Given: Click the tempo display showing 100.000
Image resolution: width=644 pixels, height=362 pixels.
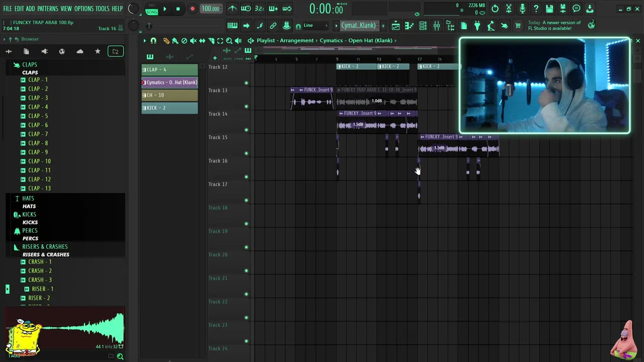Looking at the screenshot, I should coord(210,9).
